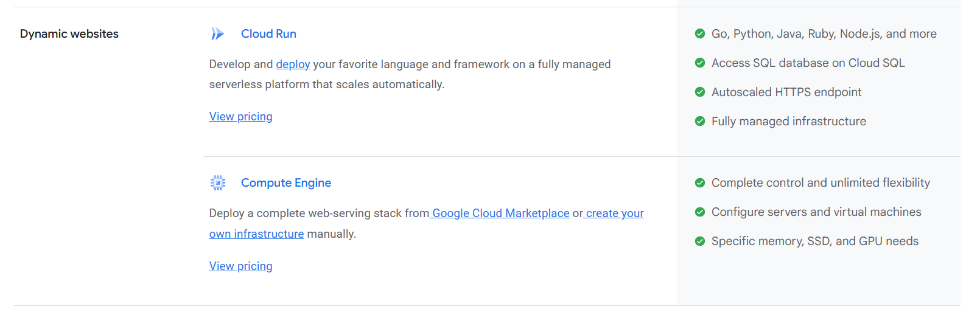The image size is (980, 315).
Task: Open the Compute Engine title link
Action: tap(286, 183)
